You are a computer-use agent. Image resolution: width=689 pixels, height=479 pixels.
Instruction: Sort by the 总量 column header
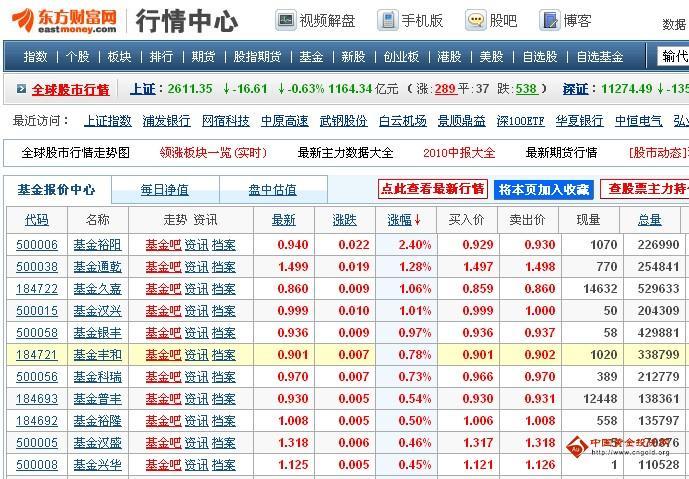tap(650, 220)
